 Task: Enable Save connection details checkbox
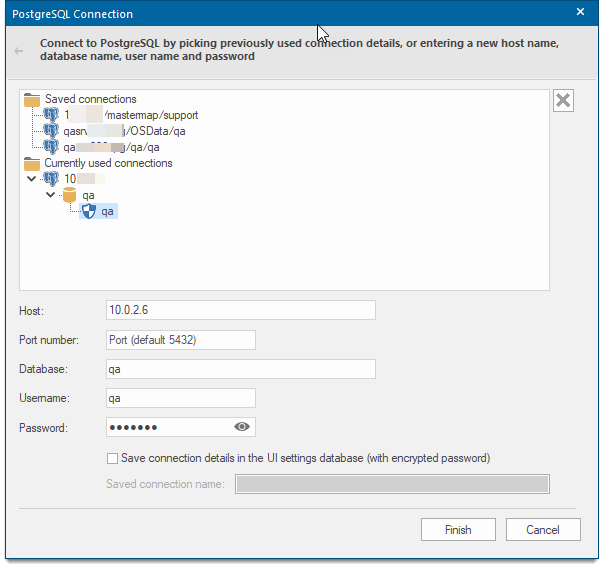pos(112,458)
